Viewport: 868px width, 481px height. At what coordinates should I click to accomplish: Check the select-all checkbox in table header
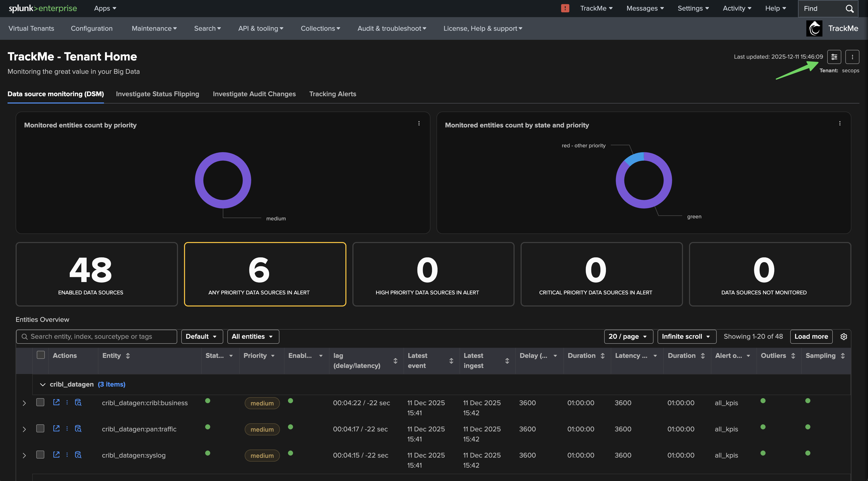click(x=41, y=355)
